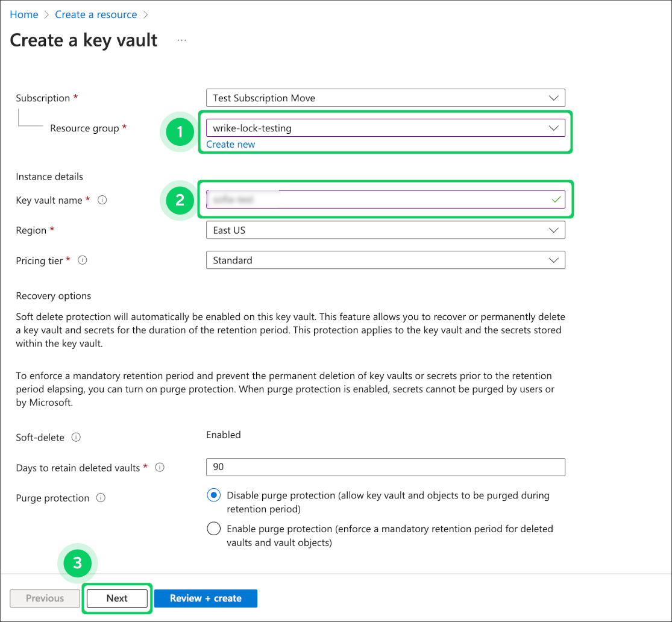Click info icon beside Soft-delete label
The image size is (672, 622).
pyautogui.click(x=77, y=438)
